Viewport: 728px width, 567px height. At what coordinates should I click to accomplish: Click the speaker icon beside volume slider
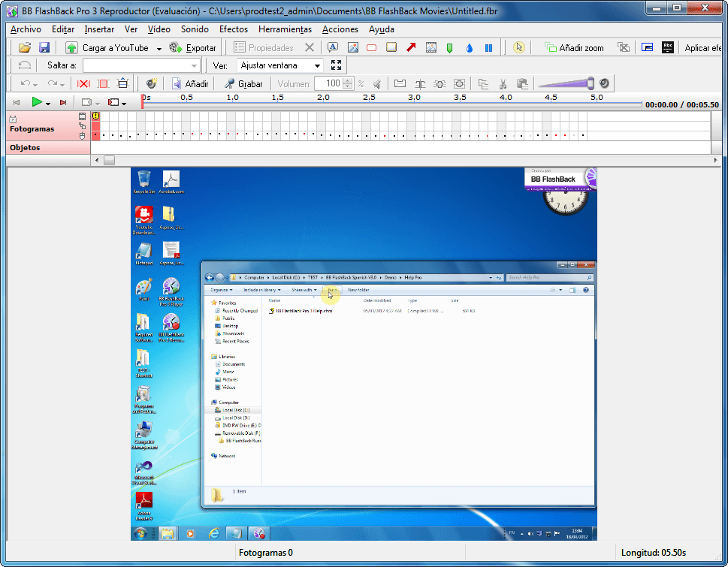pyautogui.click(x=604, y=83)
